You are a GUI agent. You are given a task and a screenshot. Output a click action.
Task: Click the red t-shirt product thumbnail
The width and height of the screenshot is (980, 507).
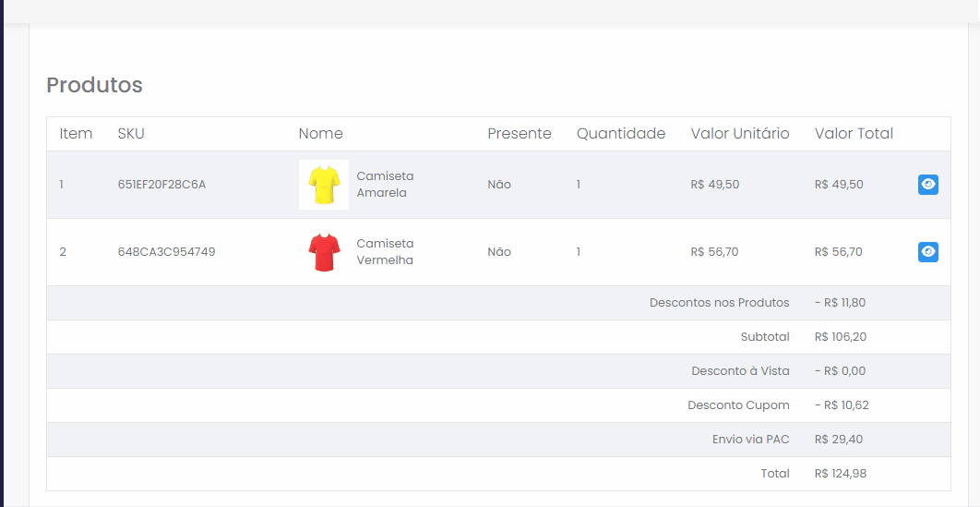(324, 252)
